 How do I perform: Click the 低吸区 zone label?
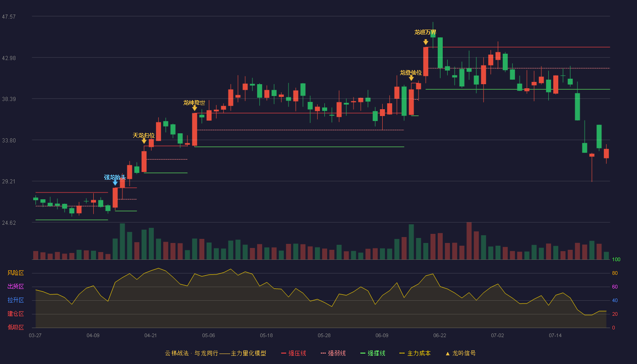[16, 327]
